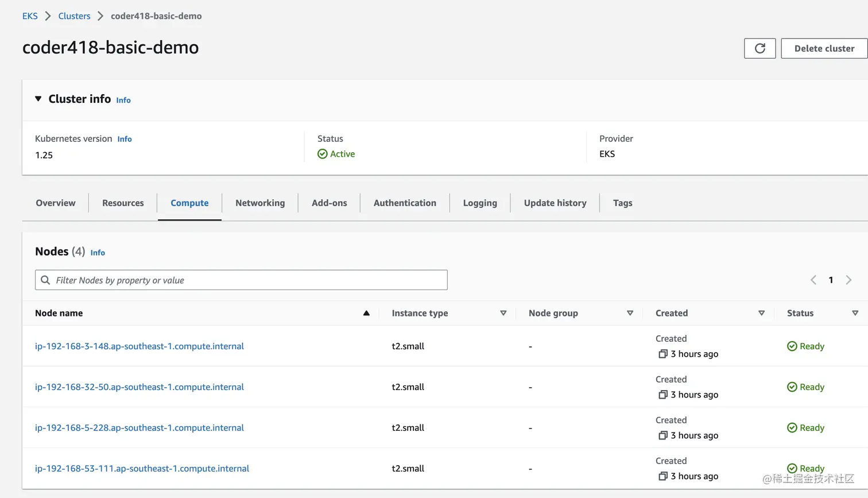
Task: Open the Add-ons tab
Action: pyautogui.click(x=329, y=203)
